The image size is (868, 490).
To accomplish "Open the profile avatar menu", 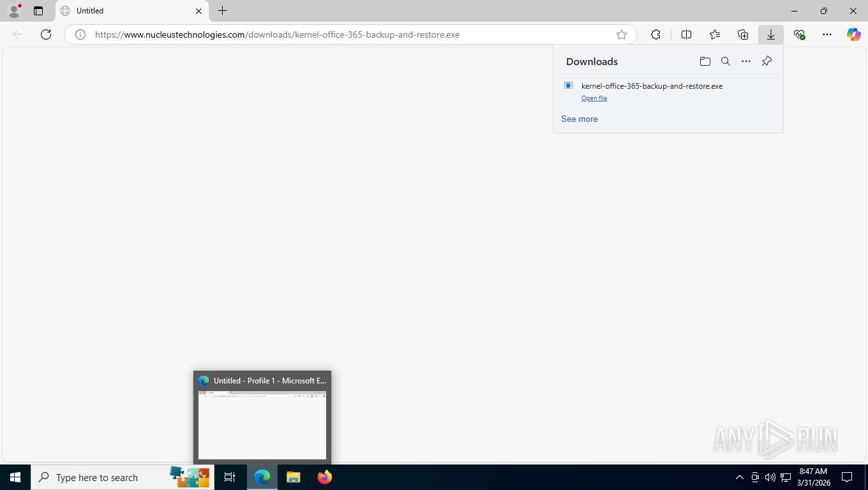I will (14, 11).
